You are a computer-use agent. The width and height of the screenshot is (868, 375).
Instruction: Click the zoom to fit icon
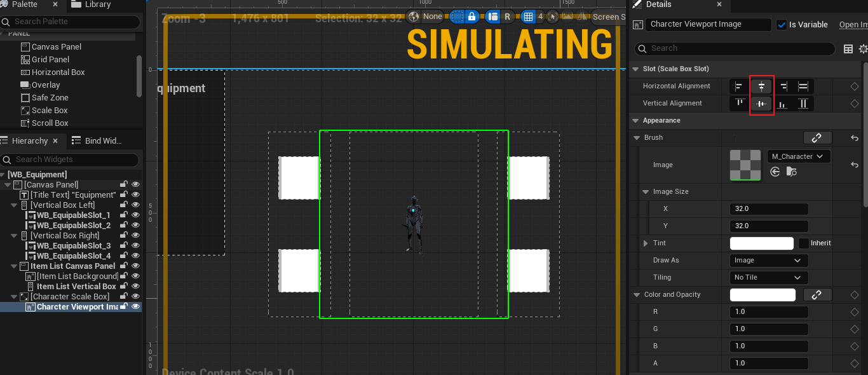[552, 17]
